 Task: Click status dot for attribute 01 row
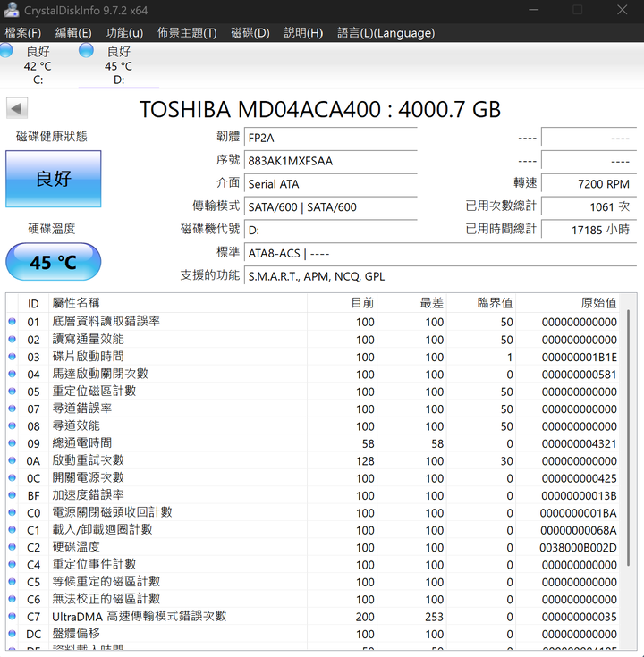pos(13,322)
